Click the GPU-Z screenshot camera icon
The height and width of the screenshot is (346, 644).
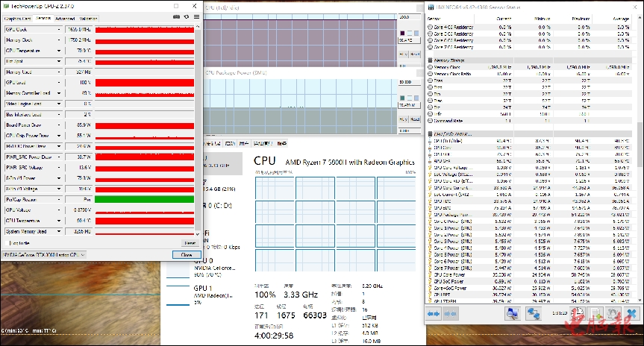[176, 16]
